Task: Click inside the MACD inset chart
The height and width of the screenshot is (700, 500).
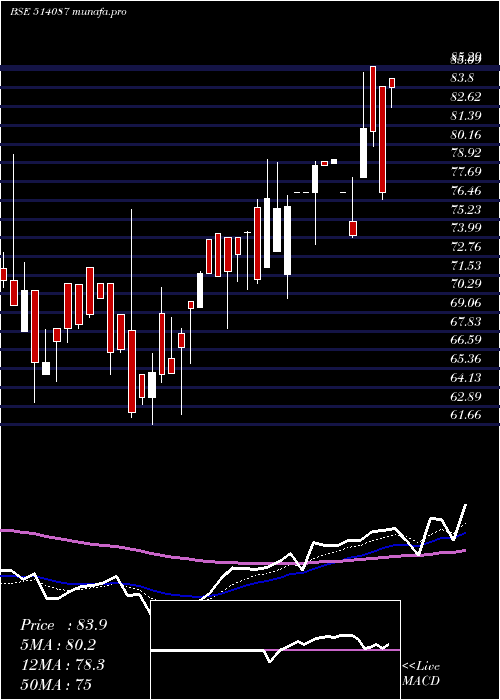Action: (x=275, y=650)
